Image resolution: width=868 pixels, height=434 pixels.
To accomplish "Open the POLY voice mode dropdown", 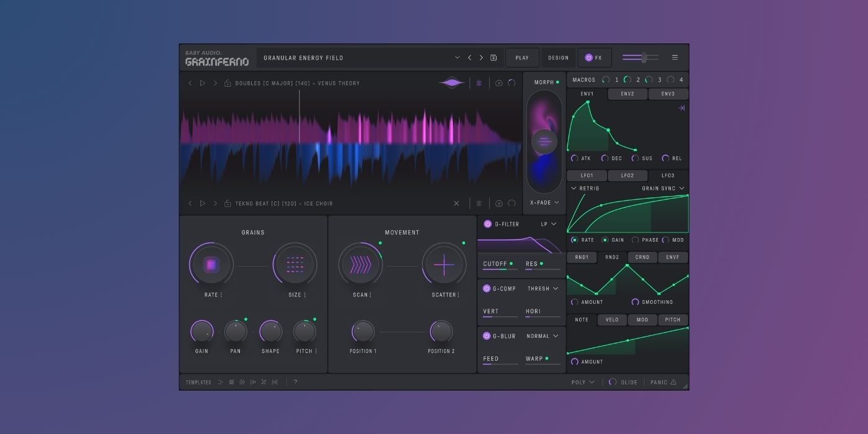I will [x=583, y=383].
